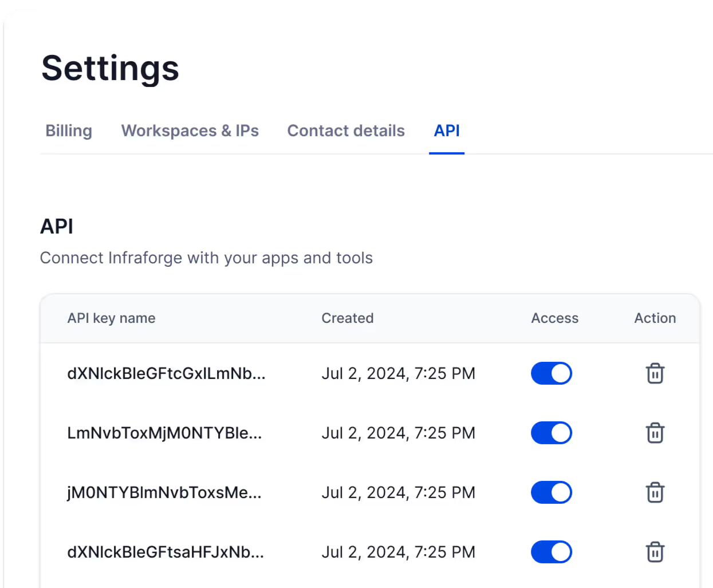Click created date of jM0NTYBlmNvbToxsMe... row
The height and width of the screenshot is (588, 713).
point(399,493)
